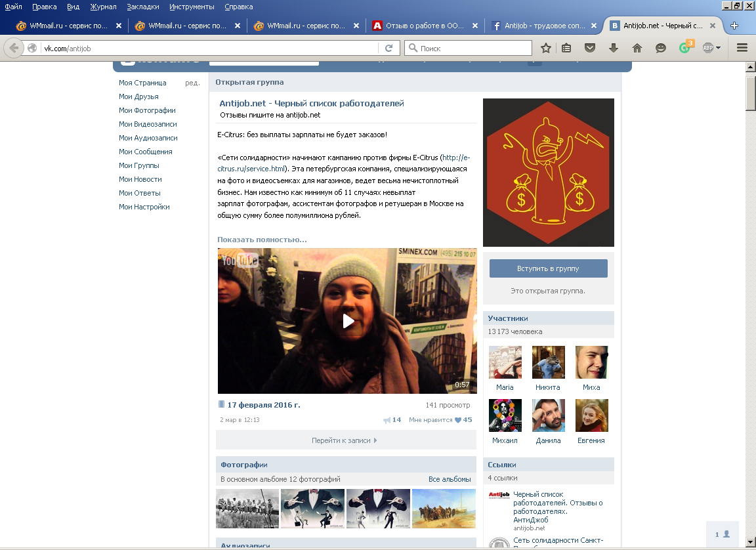This screenshot has width=756, height=550.
Task: Open 'Мои Группы' in the sidebar
Action: tap(139, 165)
